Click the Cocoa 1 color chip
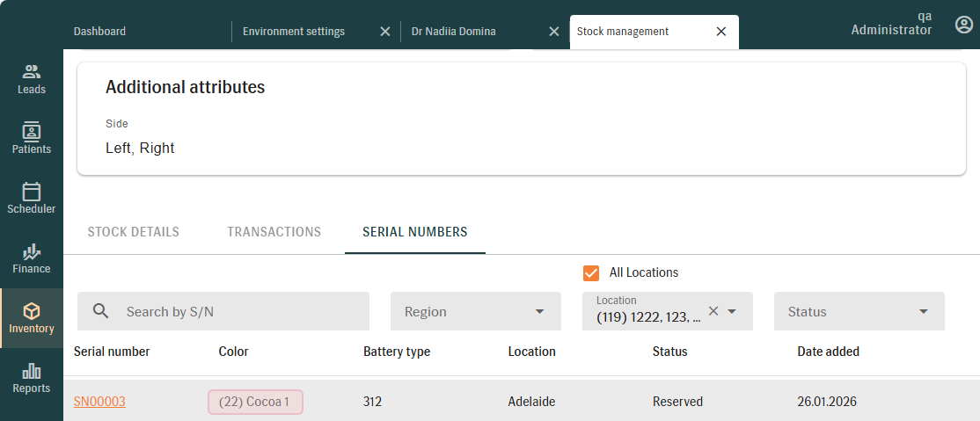 tap(255, 402)
